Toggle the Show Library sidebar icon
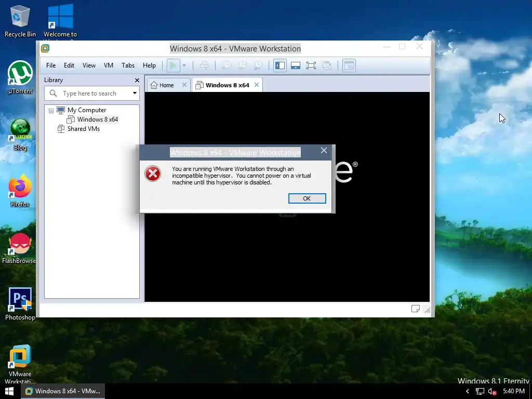 [x=280, y=65]
